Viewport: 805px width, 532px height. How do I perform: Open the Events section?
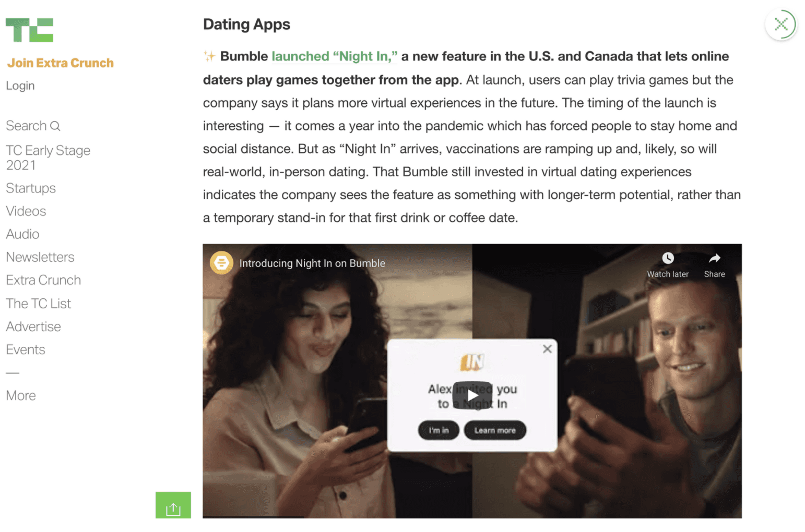point(26,349)
